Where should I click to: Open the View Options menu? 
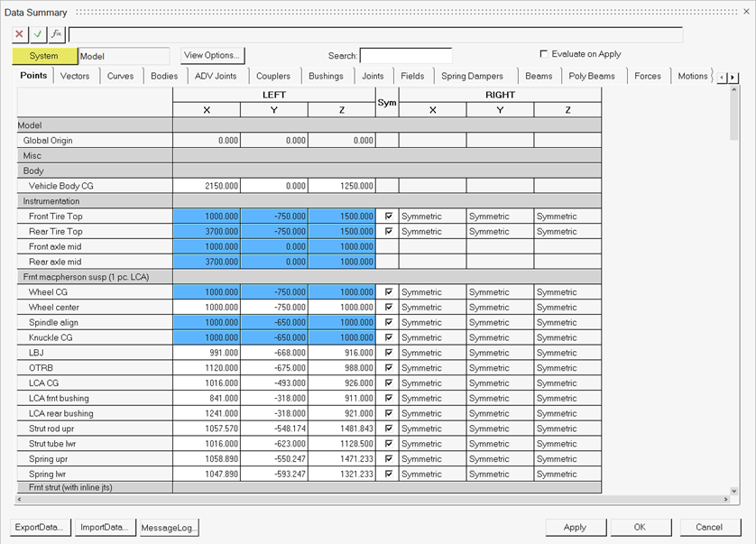point(212,55)
